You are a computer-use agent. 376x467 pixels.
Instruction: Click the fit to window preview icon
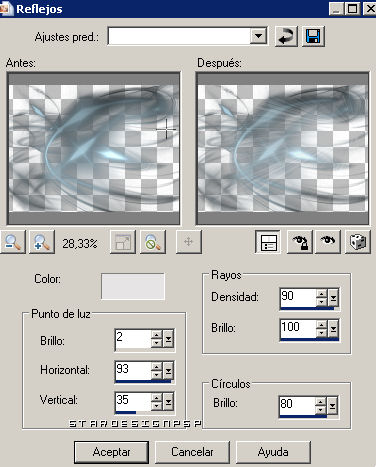(x=123, y=242)
